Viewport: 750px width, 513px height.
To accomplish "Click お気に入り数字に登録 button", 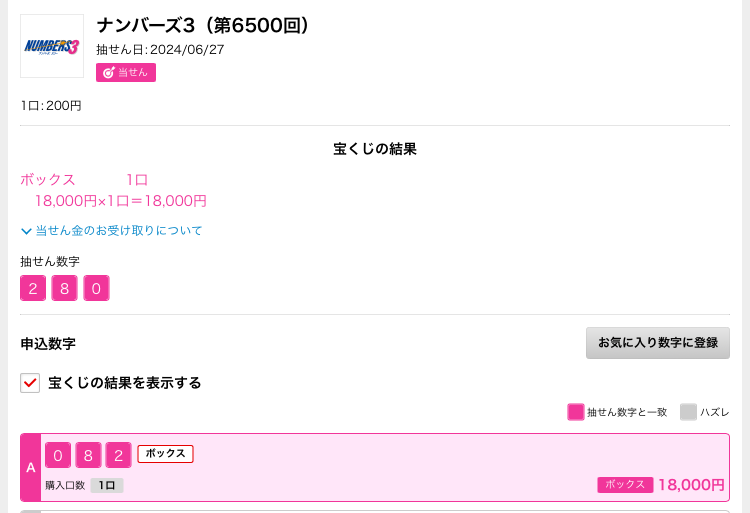I will coord(658,343).
